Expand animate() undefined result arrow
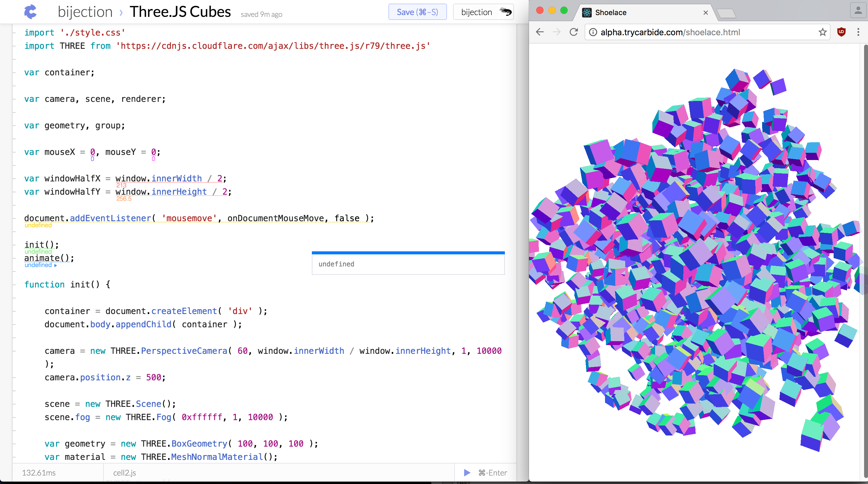Viewport: 868px width, 484px height. click(x=55, y=266)
